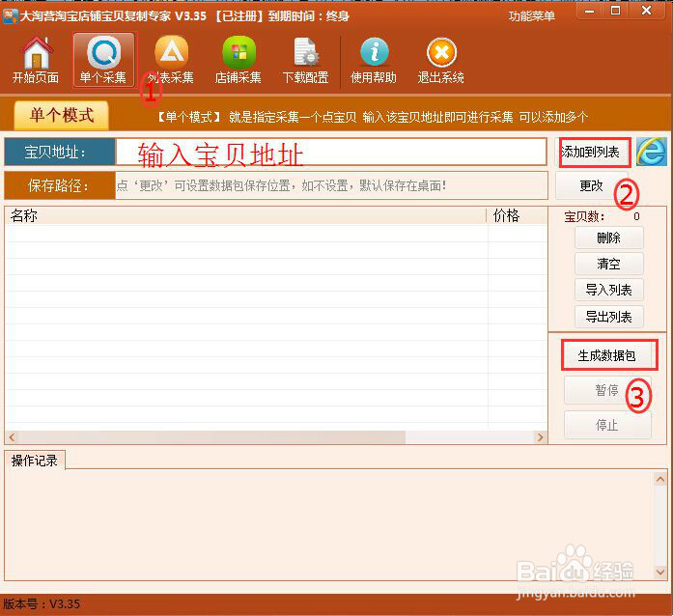Click the 价格 column header
Screen dimensions: 673x616
tap(518, 215)
